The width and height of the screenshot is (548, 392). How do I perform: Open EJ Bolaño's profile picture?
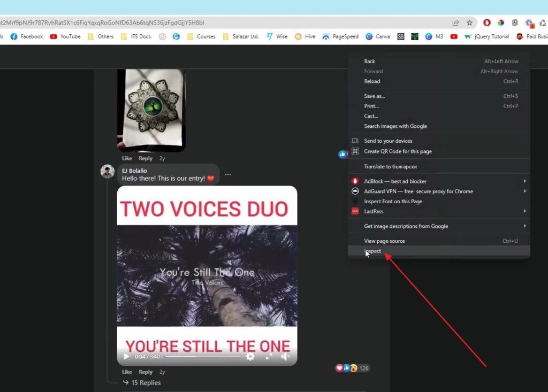pos(107,172)
